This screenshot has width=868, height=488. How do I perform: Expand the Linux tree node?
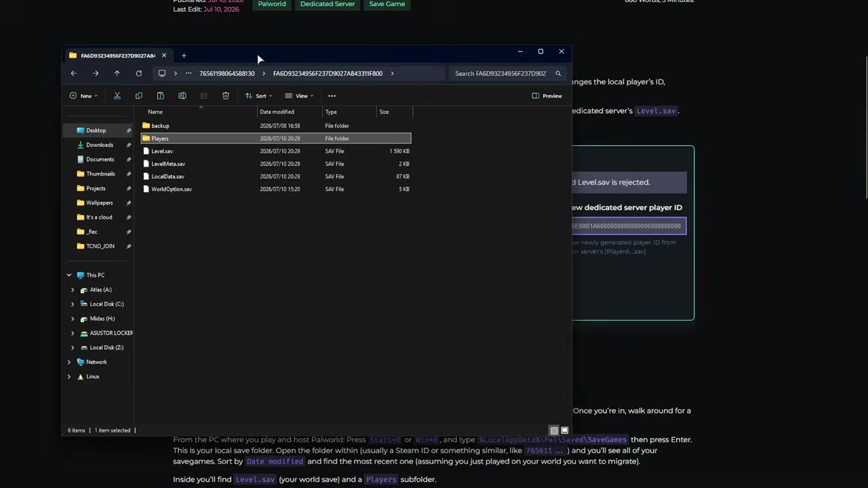[68, 377]
